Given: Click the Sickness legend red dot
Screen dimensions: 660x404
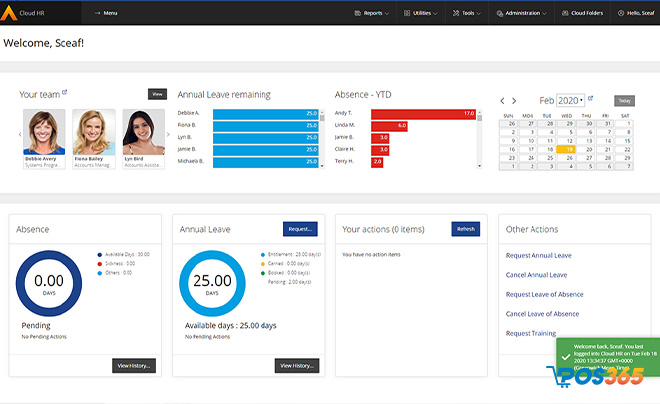Looking at the screenshot, I should tap(100, 264).
